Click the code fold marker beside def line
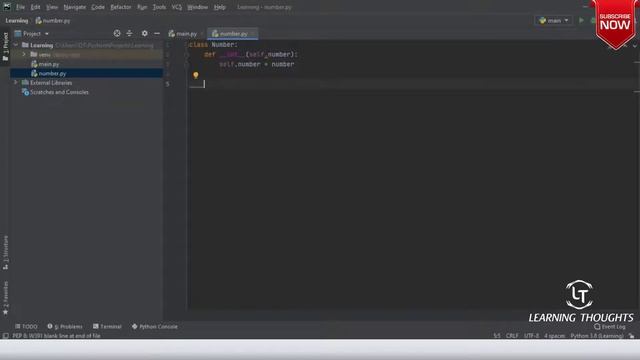Image resolution: width=640 pixels, height=360 pixels. 187,54
